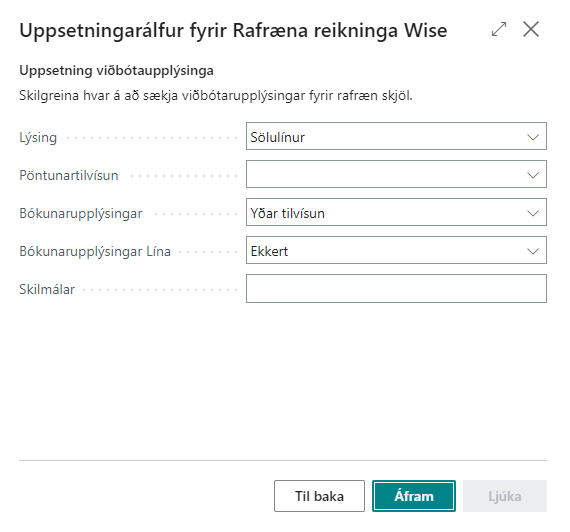The width and height of the screenshot is (570, 532).
Task: Select the Ekkert combo box value
Action: click(x=396, y=250)
